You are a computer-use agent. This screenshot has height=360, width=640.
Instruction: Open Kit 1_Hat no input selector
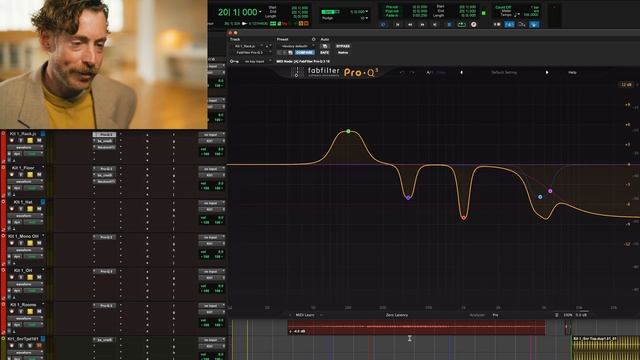point(211,203)
